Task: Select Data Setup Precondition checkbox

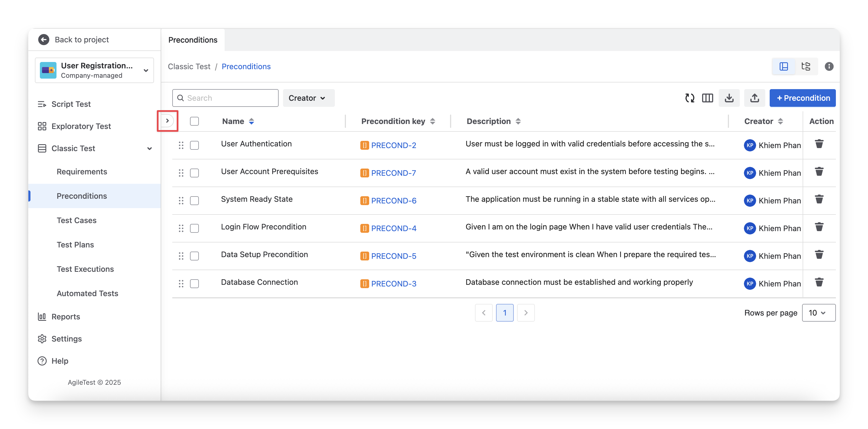Action: tap(194, 256)
